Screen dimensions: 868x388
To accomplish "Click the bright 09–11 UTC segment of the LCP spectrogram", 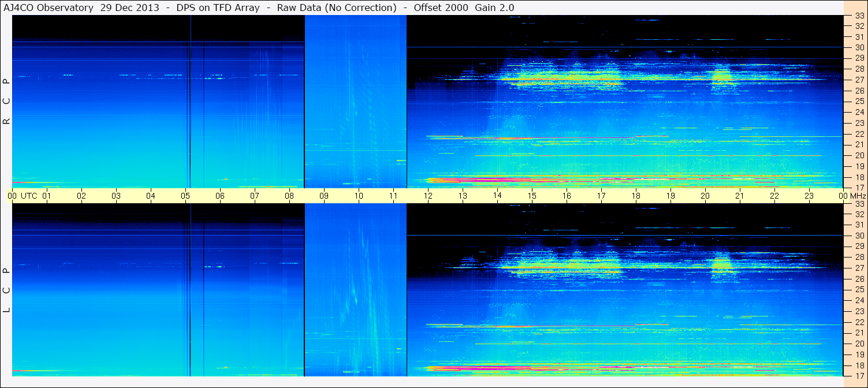I will 356,290.
